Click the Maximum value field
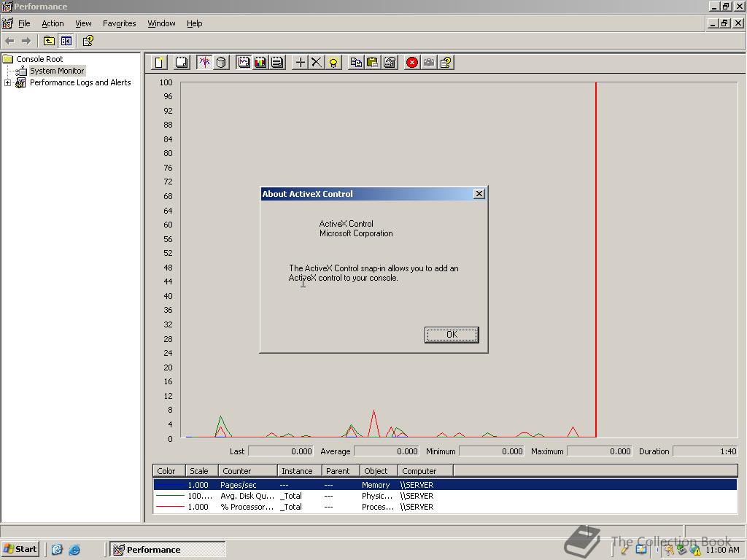This screenshot has height=560, width=747. [600, 451]
